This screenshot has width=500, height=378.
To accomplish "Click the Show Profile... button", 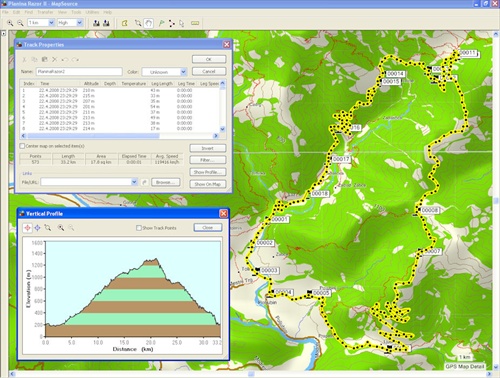I will (x=208, y=172).
